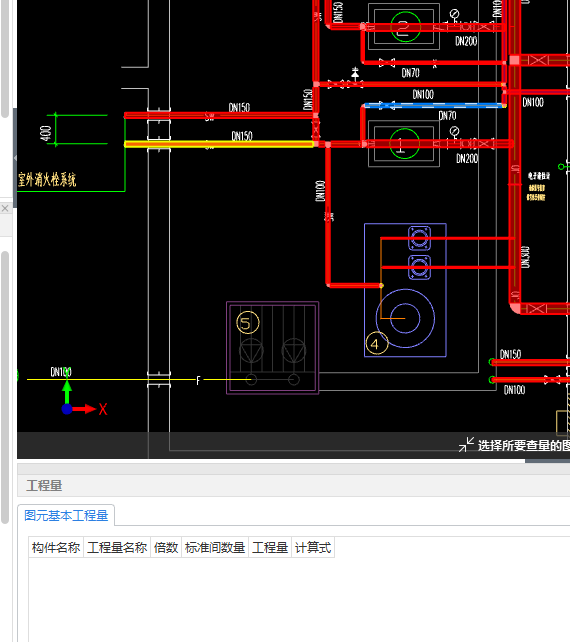This screenshot has width=570, height=642.
Task: Click the 选择所要查量的图 prompt text
Action: 524,445
